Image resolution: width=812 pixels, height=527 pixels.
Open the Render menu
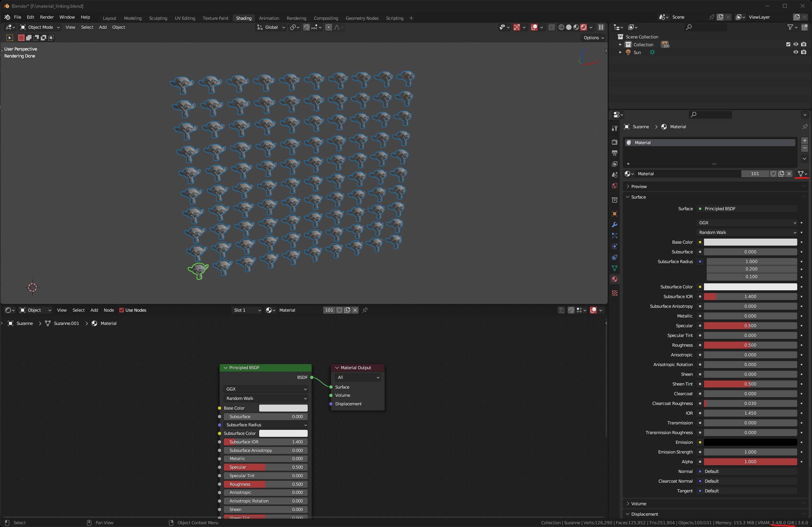[x=47, y=17]
